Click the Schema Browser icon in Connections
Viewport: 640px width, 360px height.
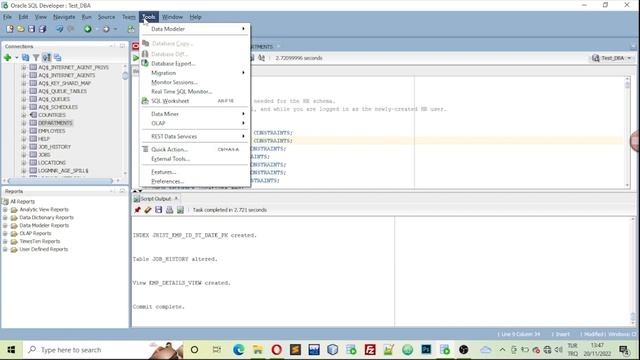[x=47, y=58]
